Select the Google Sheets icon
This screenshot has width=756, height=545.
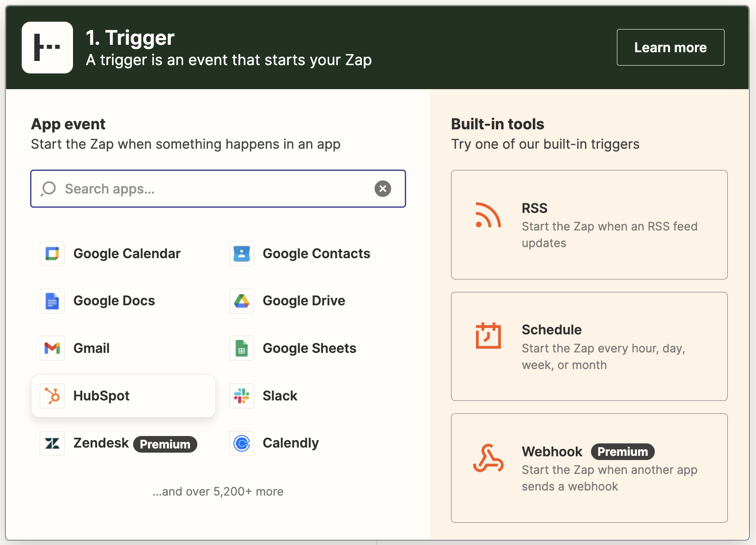point(242,348)
